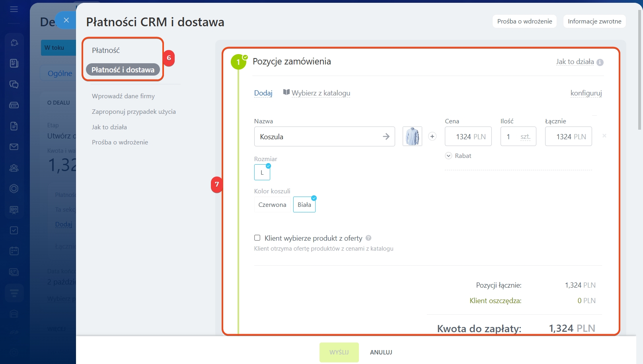This screenshot has width=643, height=364.
Task: Open the news feed icon in sidebar
Action: [14, 63]
